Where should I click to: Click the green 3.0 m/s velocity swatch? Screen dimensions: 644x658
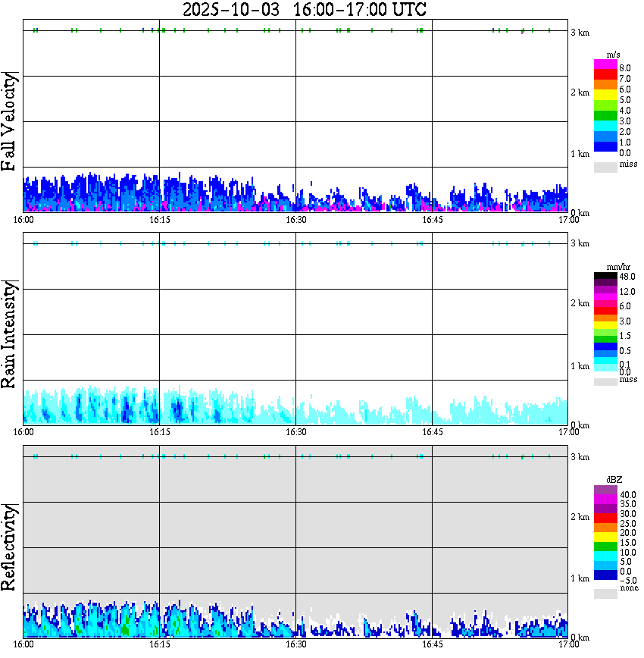pyautogui.click(x=605, y=116)
